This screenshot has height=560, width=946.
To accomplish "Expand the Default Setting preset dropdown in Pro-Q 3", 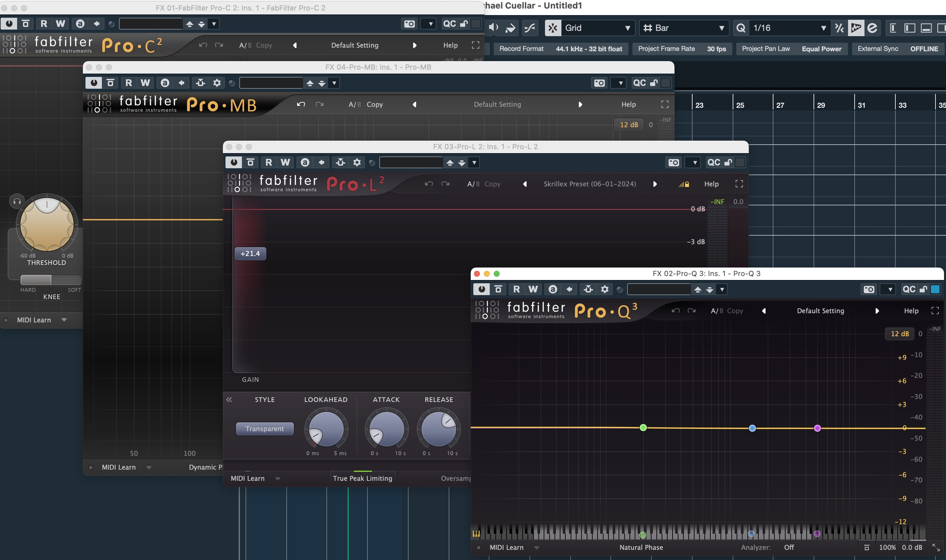I will [x=820, y=311].
